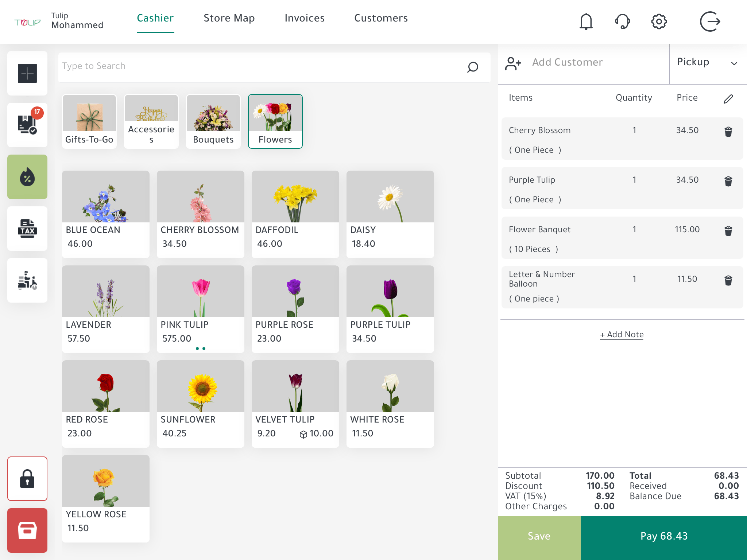The width and height of the screenshot is (747, 560).
Task: Open the Invoices tab
Action: point(305,18)
